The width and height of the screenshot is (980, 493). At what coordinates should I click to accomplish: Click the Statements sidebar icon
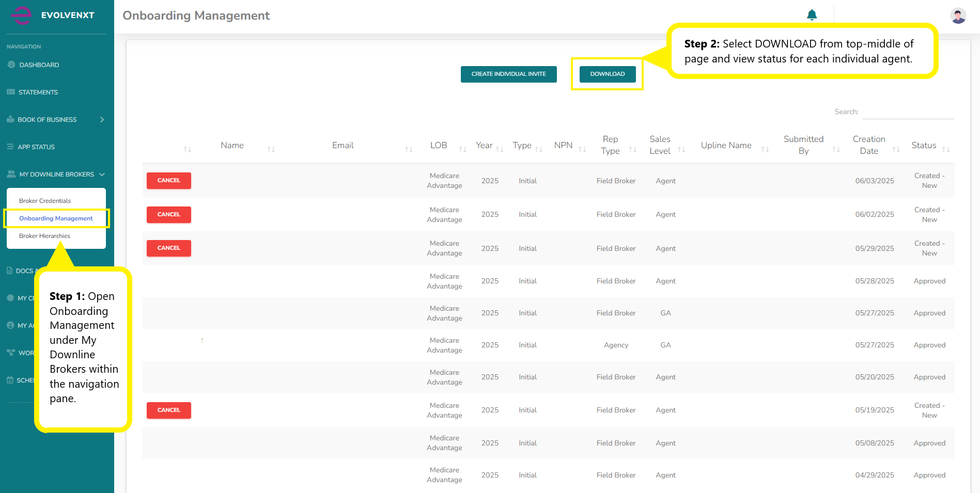click(11, 92)
